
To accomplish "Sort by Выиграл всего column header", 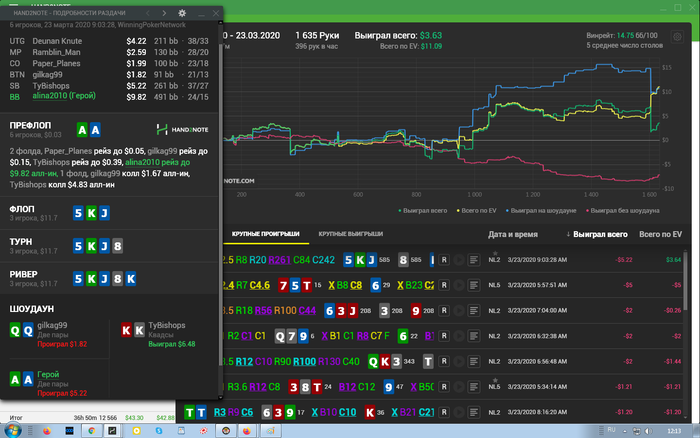I will (600, 234).
